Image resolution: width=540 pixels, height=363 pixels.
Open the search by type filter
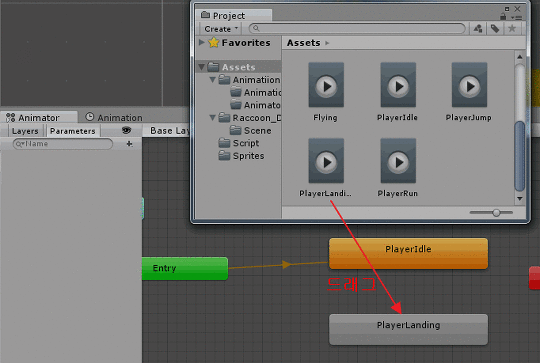(x=478, y=29)
